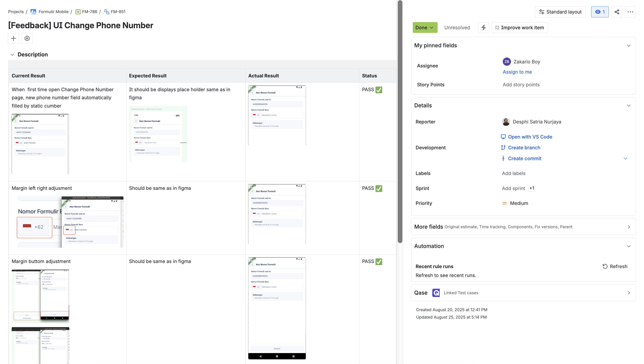Viewport: 644px width, 364px height.
Task: Open first row Current Result screenshot
Action: click(40, 144)
